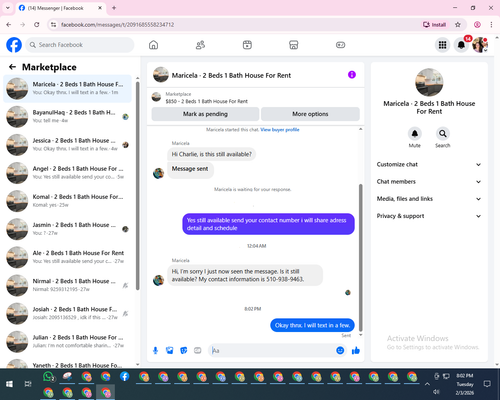The image size is (500, 400).
Task: View site information icon in address bar
Action: point(53,25)
